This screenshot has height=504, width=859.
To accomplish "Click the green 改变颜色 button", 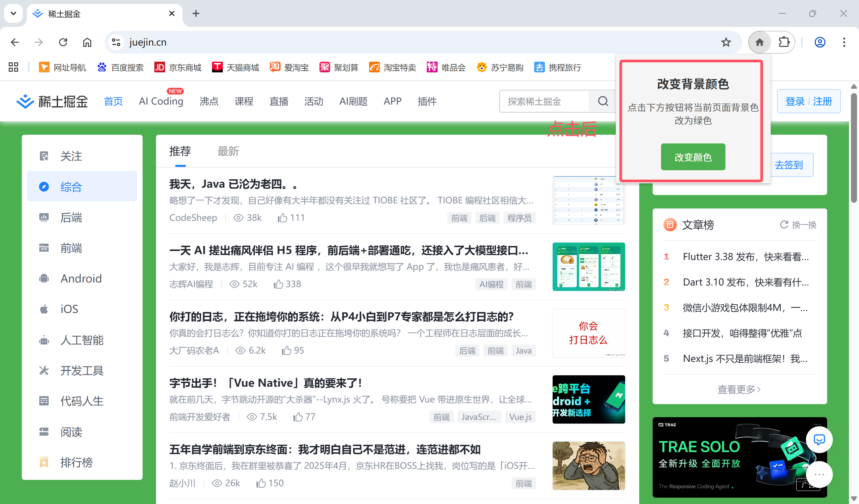I will point(693,157).
